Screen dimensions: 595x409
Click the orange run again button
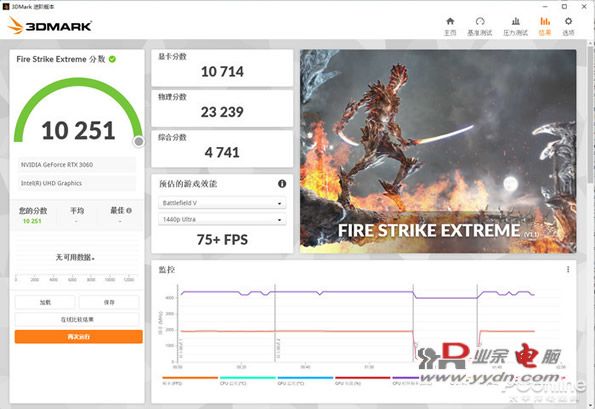tap(79, 337)
